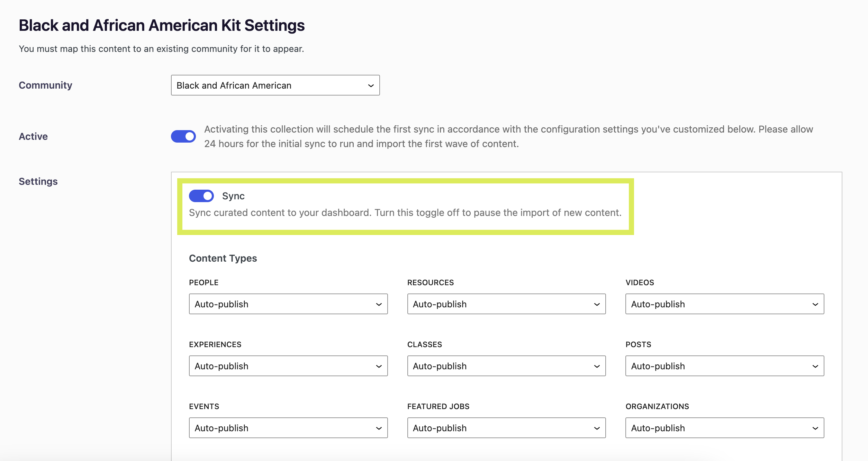Toggle the Active collection switch
868x461 pixels.
(183, 136)
